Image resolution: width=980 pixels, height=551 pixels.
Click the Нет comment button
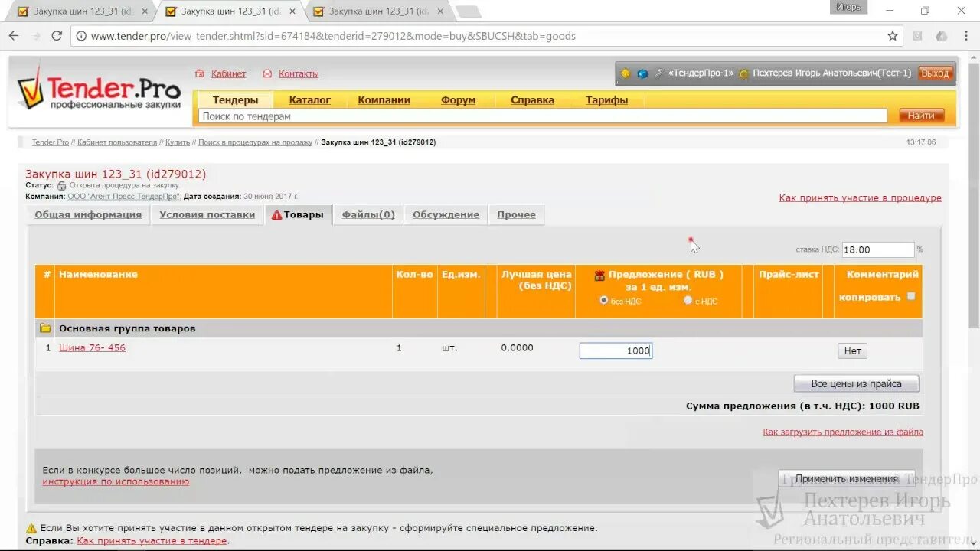coord(852,351)
